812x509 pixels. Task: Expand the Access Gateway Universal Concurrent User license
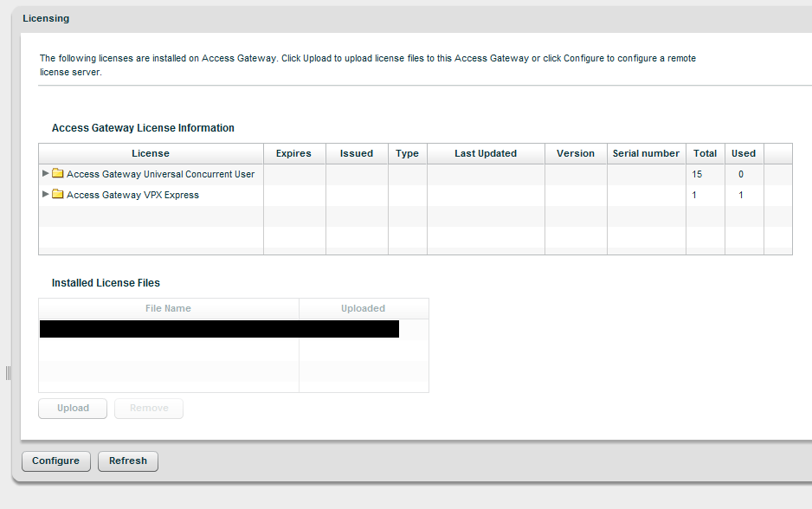coord(46,173)
